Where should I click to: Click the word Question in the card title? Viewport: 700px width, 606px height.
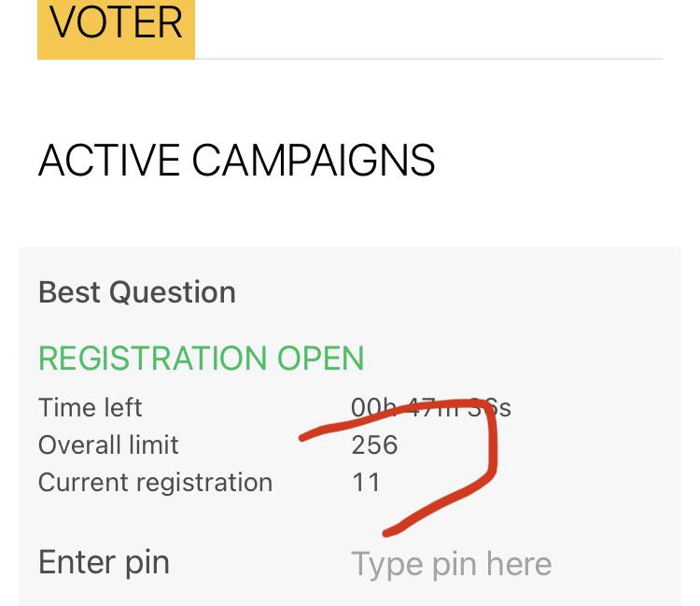[173, 292]
